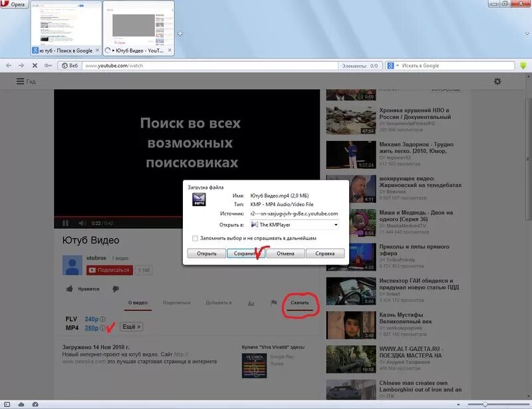Click the Opera Turbo speedometer icon
This screenshot has width=532, height=409.
click(35, 404)
